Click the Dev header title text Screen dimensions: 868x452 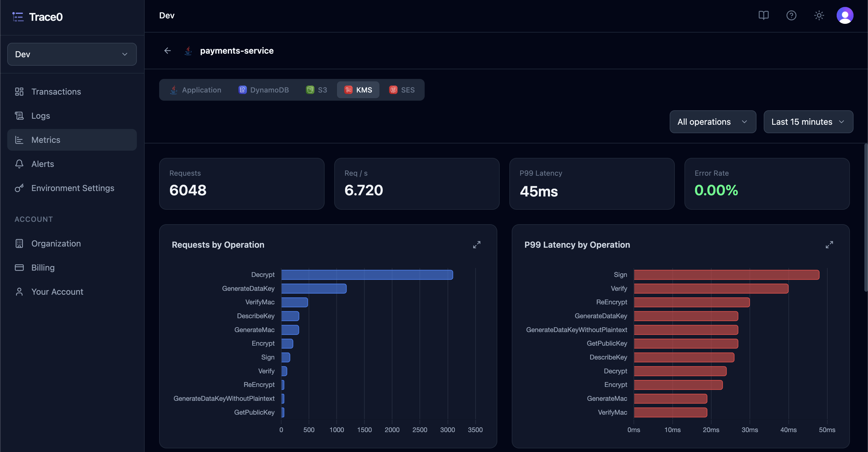(x=166, y=15)
